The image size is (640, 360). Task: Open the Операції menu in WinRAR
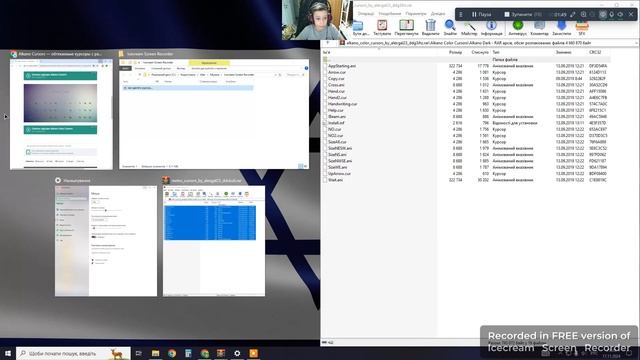click(366, 13)
